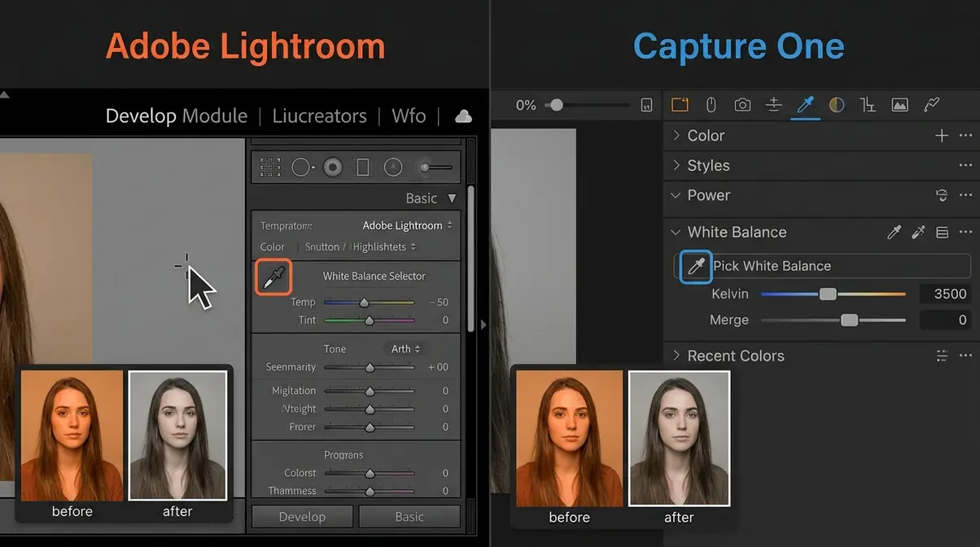Select the Lightroom radial filter star icon
This screenshot has width=980, height=547.
tap(393, 168)
